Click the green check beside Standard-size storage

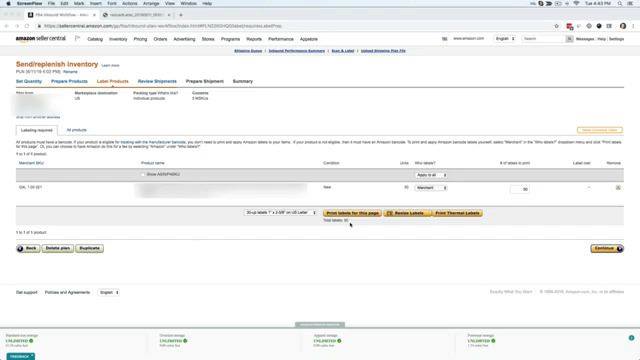pyautogui.click(x=31, y=341)
